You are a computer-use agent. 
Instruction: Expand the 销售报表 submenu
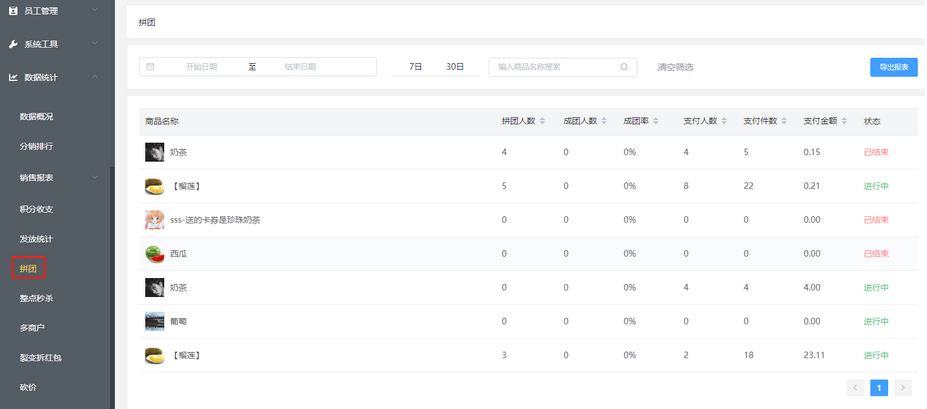pyautogui.click(x=94, y=178)
